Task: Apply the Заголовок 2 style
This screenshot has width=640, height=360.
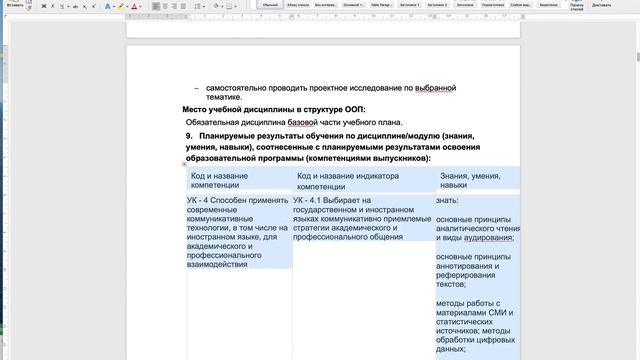Action: tap(437, 4)
